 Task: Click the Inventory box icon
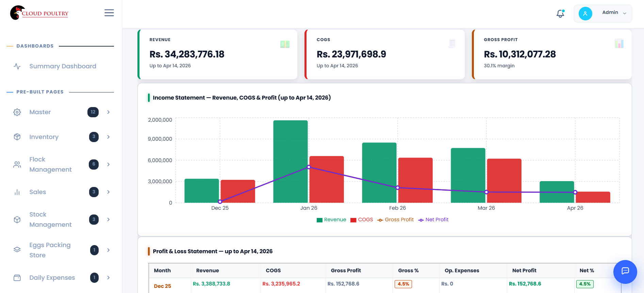pyautogui.click(x=17, y=137)
